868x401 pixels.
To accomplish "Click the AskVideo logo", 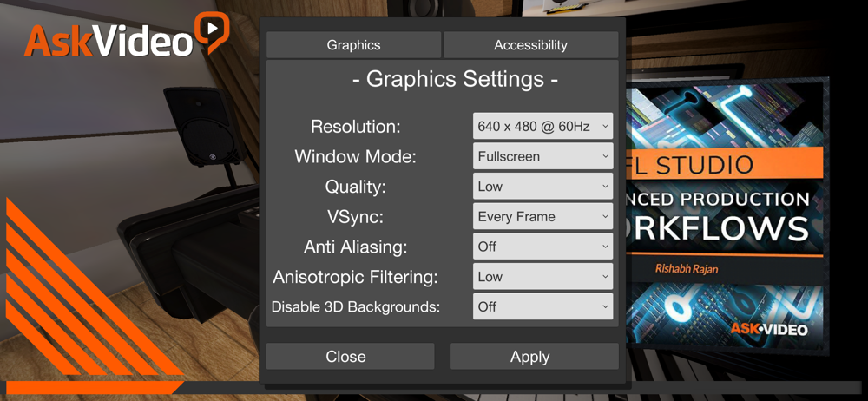I will tap(126, 36).
